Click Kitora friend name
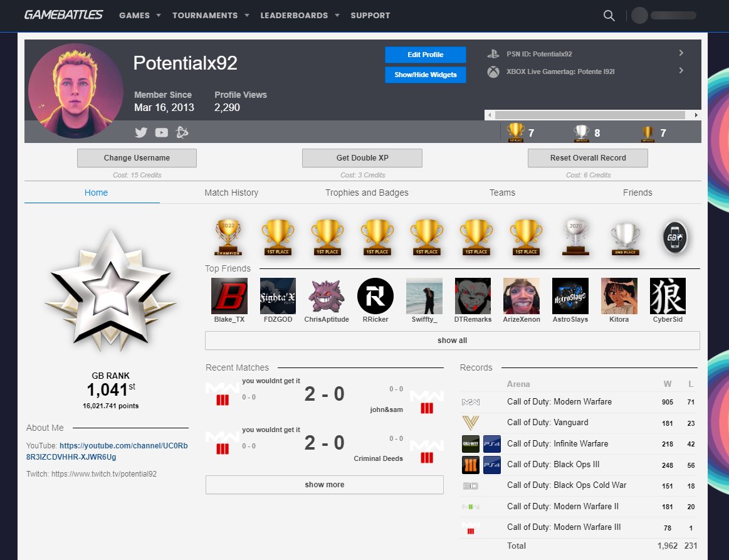 (619, 320)
